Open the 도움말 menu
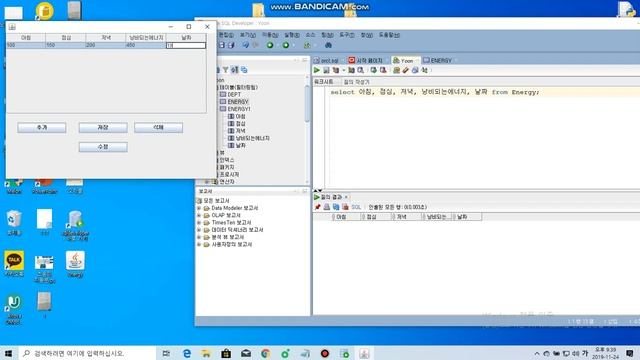Viewport: 640px width, 360px height. pos(389,35)
